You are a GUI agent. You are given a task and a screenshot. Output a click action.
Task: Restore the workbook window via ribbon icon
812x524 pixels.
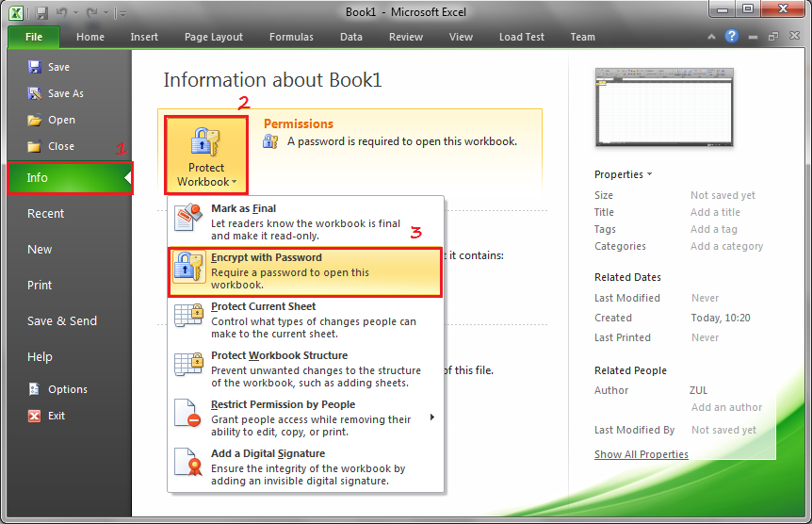point(773,36)
